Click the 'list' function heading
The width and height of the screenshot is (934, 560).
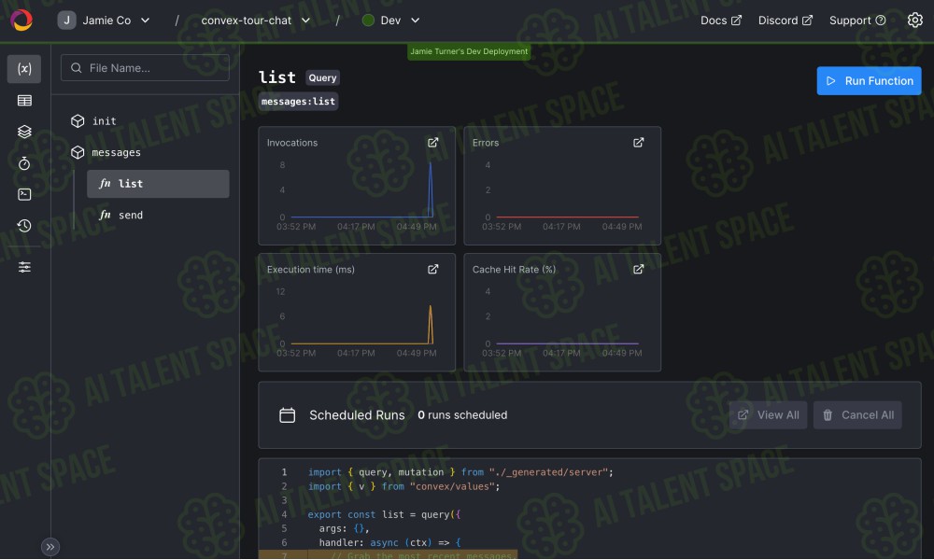click(x=277, y=77)
